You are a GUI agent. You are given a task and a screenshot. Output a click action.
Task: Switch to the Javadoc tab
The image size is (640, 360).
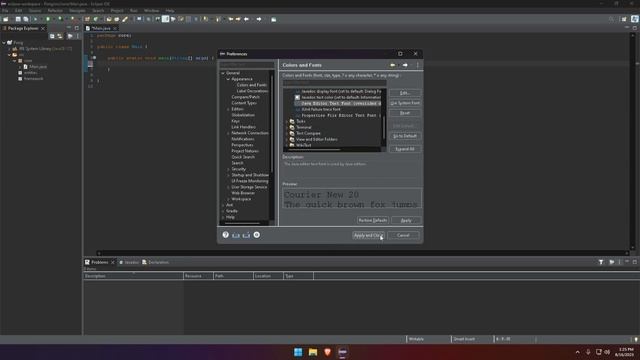click(x=129, y=262)
